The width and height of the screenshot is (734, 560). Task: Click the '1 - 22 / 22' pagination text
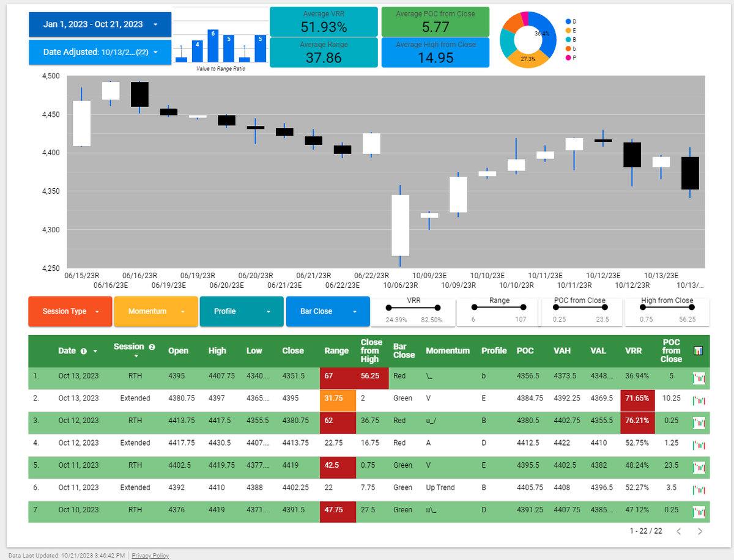coord(646,531)
